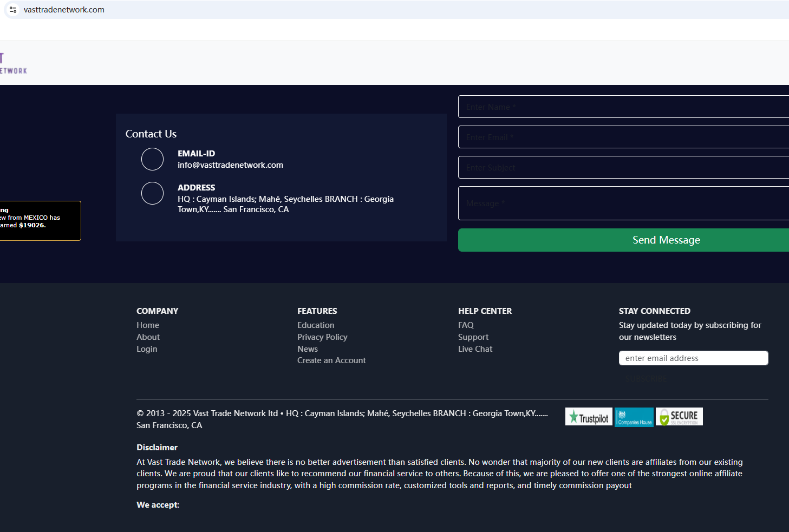Image resolution: width=789 pixels, height=532 pixels.
Task: Click the Trustpilot badge
Action: coord(588,417)
